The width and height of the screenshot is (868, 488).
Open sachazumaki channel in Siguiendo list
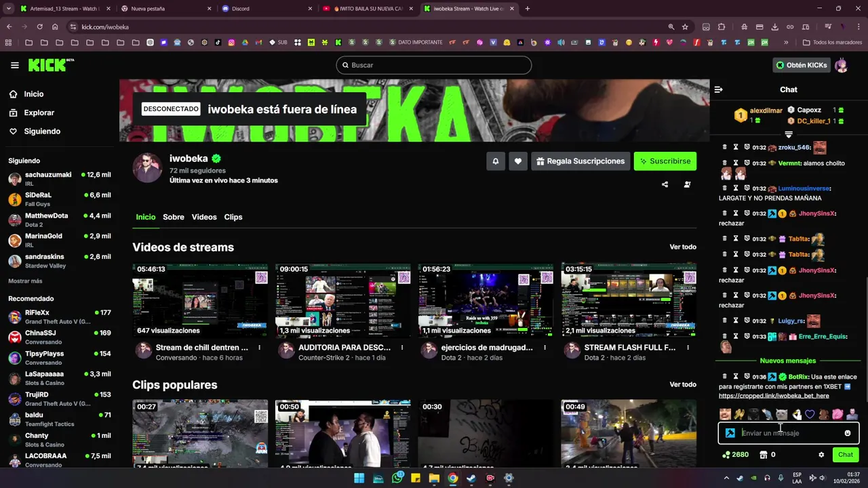(60, 179)
